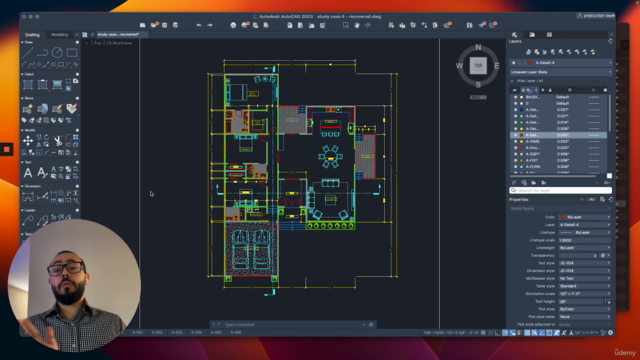
Task: Switch to the Drafting workspace tab
Action: coord(32,35)
